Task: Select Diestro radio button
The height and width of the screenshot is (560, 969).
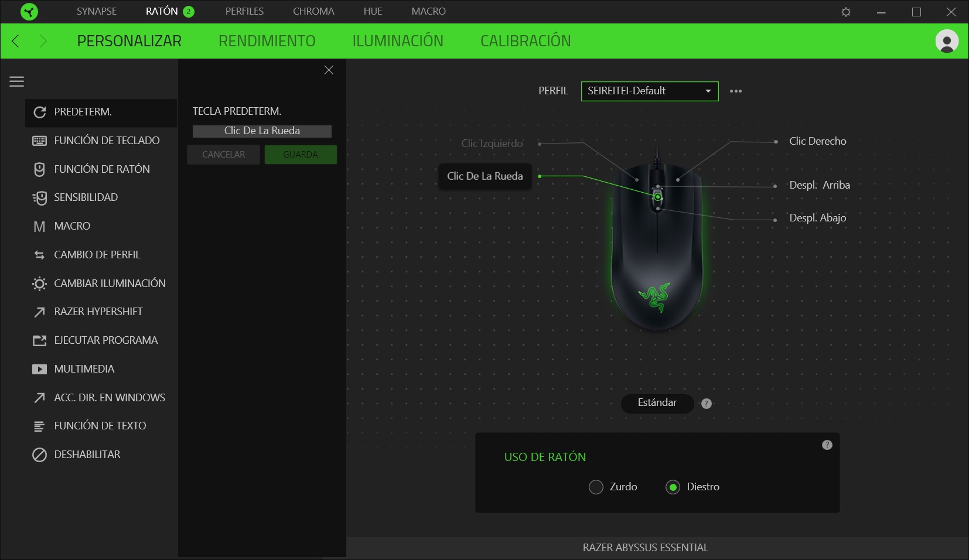Action: coord(673,487)
